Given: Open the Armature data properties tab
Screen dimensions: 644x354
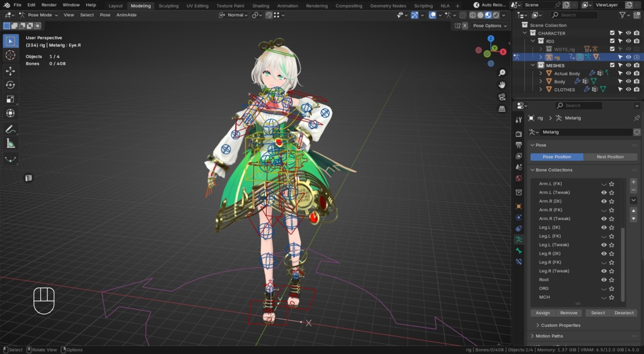Looking at the screenshot, I should coord(519,240).
